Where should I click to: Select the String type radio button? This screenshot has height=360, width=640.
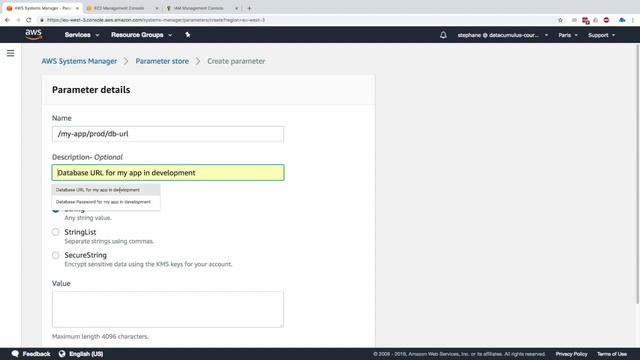click(56, 209)
